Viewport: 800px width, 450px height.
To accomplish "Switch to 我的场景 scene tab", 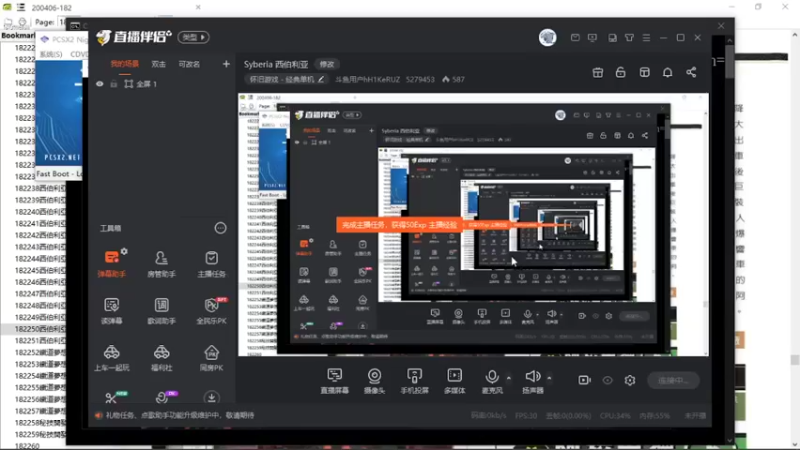I will pos(124,64).
